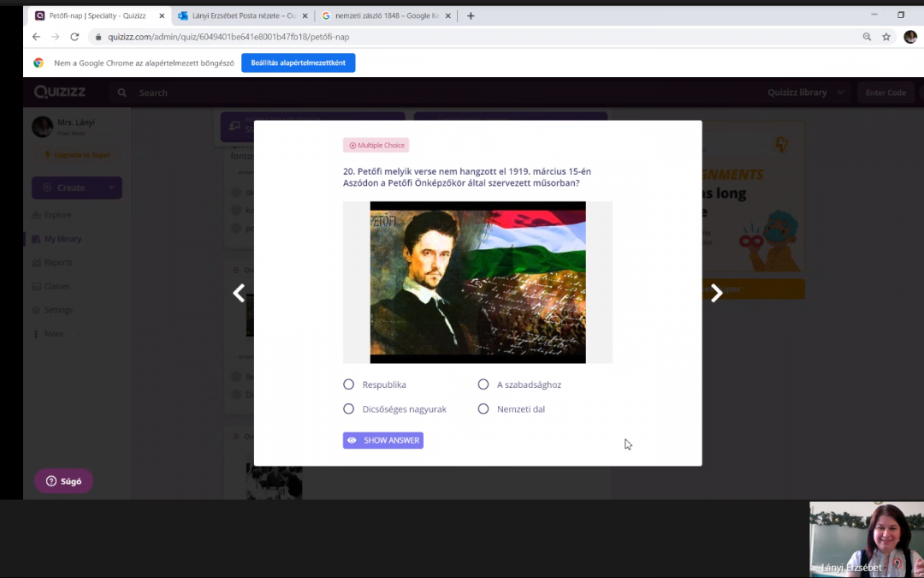Click the Petőfi portrait question image

[x=478, y=283]
